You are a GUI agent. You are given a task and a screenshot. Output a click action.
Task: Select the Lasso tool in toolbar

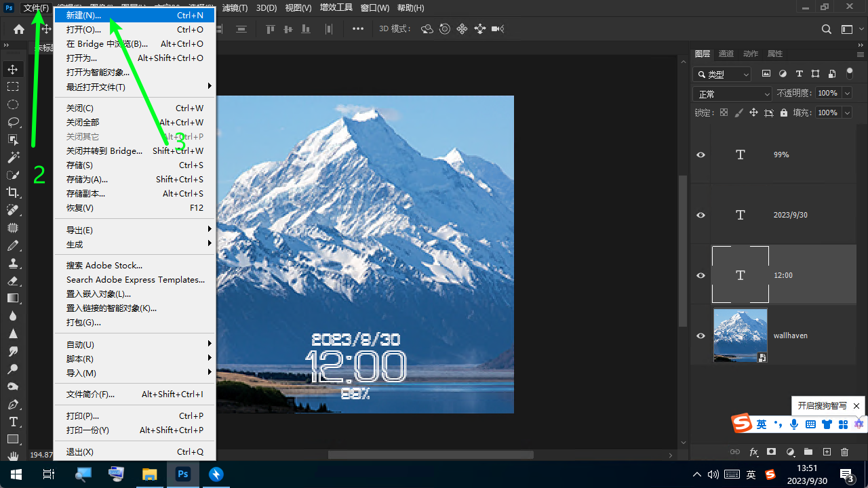pyautogui.click(x=13, y=122)
